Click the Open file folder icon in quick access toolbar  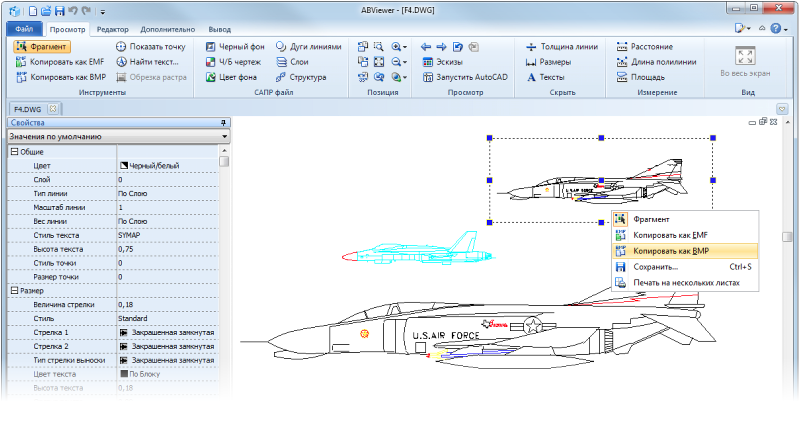click(46, 11)
